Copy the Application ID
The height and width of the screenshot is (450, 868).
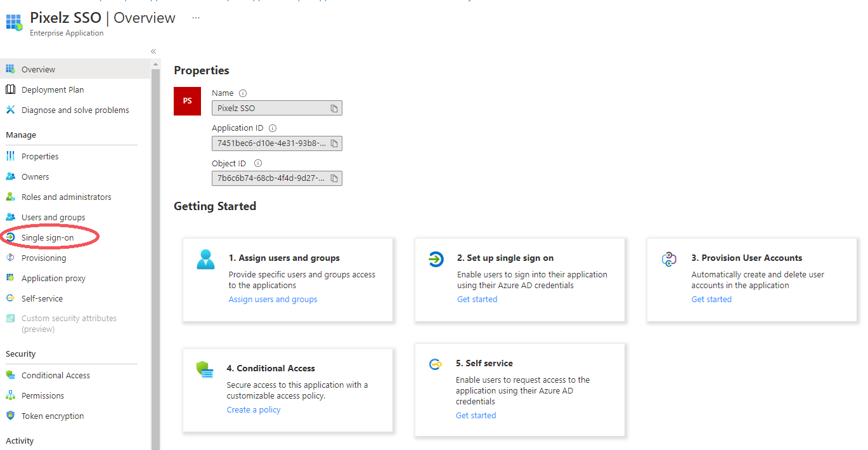pyautogui.click(x=334, y=143)
